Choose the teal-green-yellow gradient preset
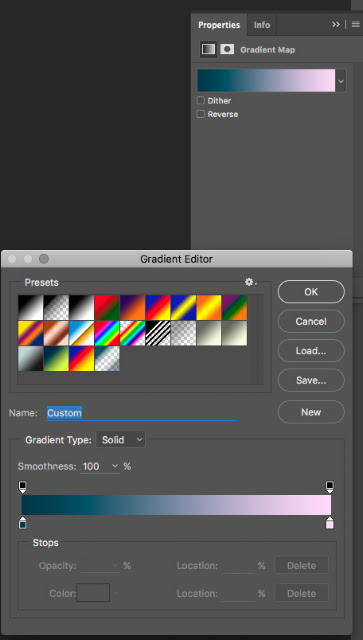Screen dimensions: 363x640 coord(56,359)
